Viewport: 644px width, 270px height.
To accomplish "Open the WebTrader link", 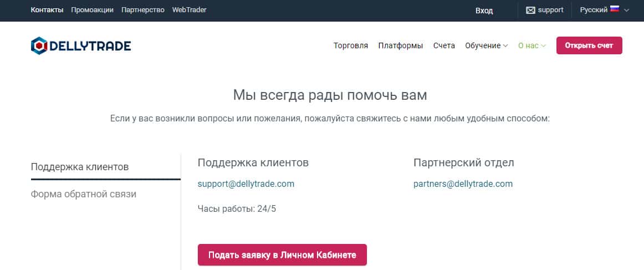I will pyautogui.click(x=189, y=9).
